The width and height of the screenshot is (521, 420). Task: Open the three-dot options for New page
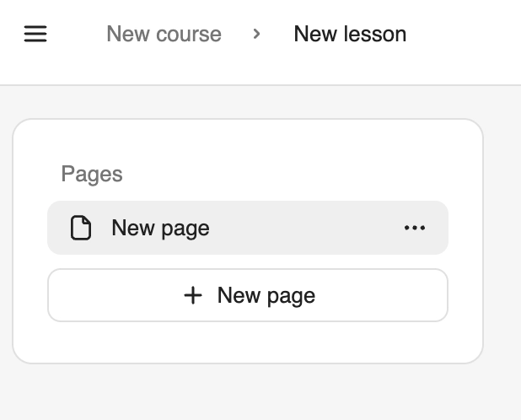414,228
